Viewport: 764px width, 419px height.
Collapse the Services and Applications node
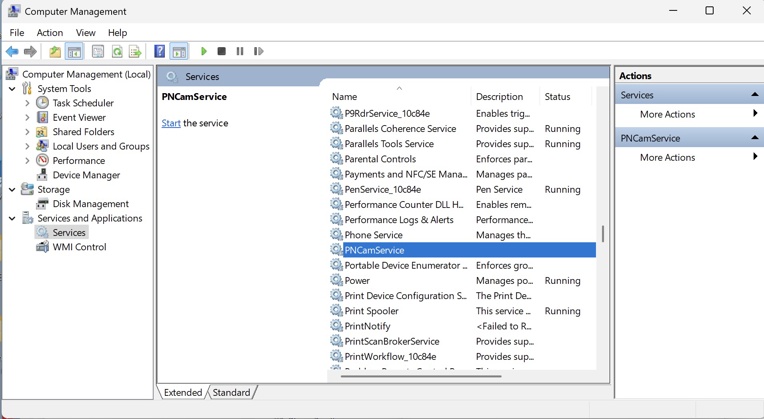[12, 218]
